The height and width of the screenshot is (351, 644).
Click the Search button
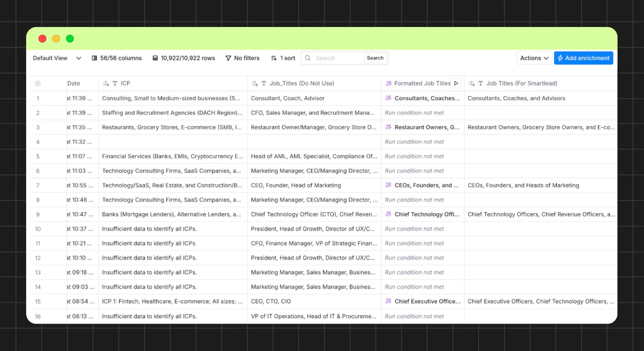(375, 58)
